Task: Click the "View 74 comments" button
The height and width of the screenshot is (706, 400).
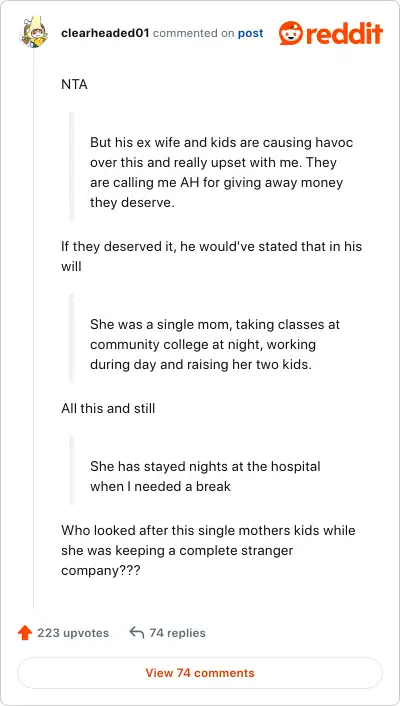Action: 200,673
